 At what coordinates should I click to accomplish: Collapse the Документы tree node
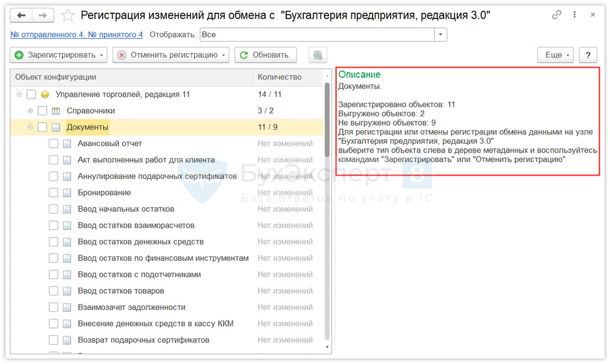[x=30, y=127]
